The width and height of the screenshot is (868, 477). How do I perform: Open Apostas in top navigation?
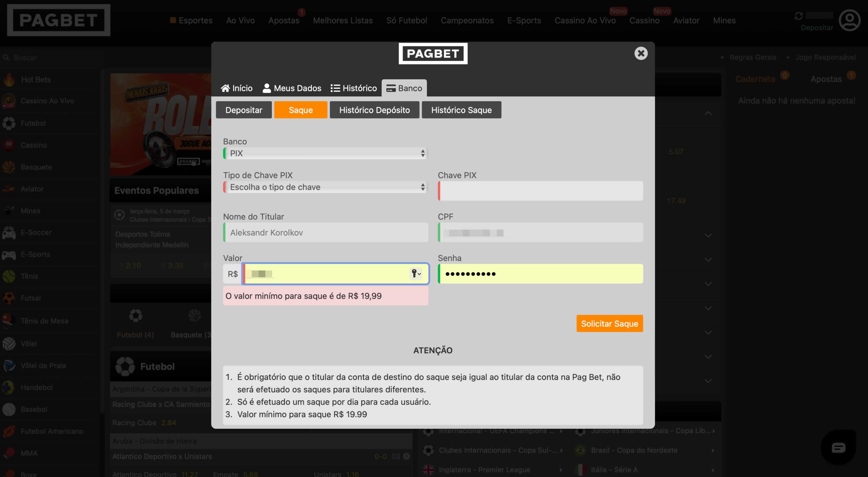click(284, 20)
